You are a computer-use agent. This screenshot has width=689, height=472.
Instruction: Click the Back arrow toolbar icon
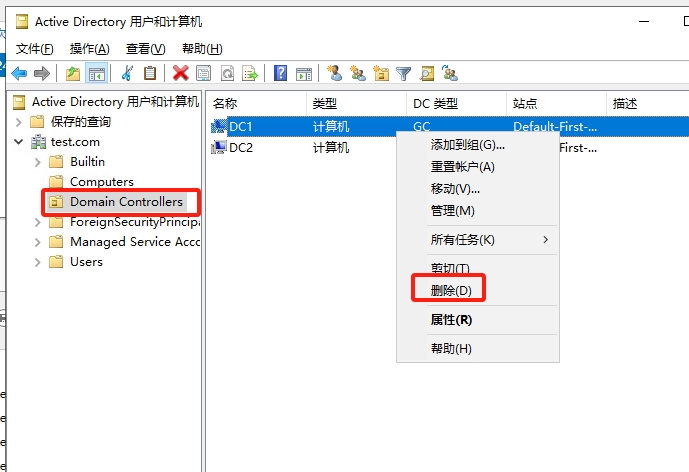point(19,73)
